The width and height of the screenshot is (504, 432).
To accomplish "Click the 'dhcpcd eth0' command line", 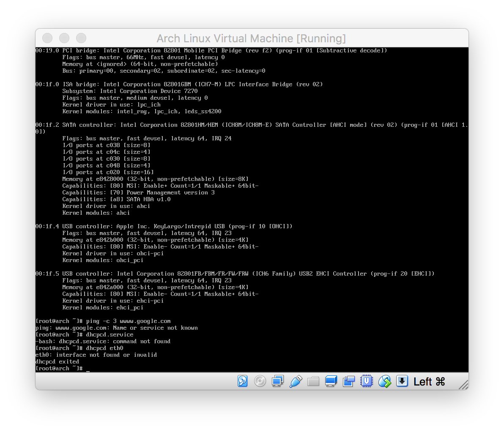I will [79, 348].
